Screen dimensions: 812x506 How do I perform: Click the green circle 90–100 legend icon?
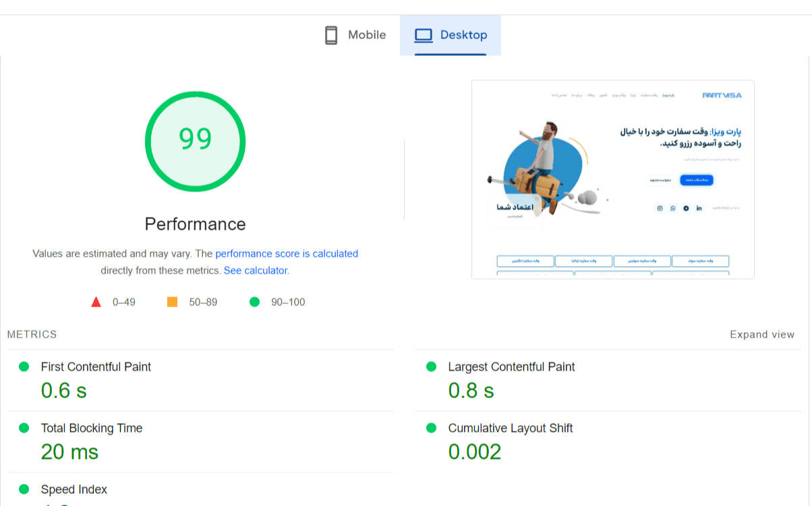tap(254, 303)
